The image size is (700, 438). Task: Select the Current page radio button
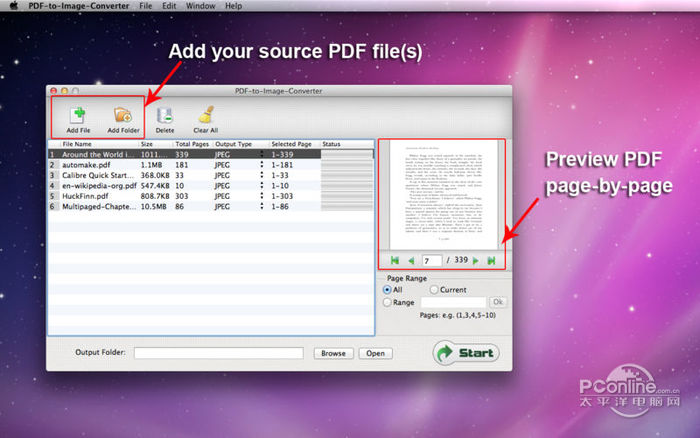433,290
